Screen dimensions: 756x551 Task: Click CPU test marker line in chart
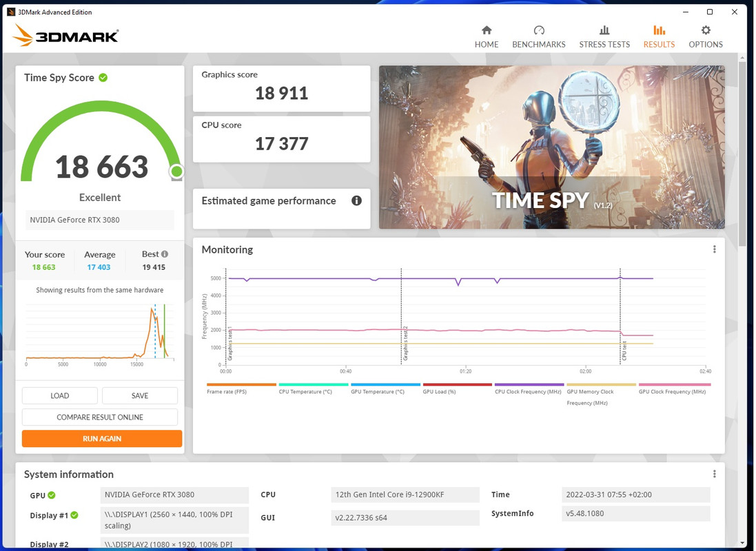click(620, 315)
